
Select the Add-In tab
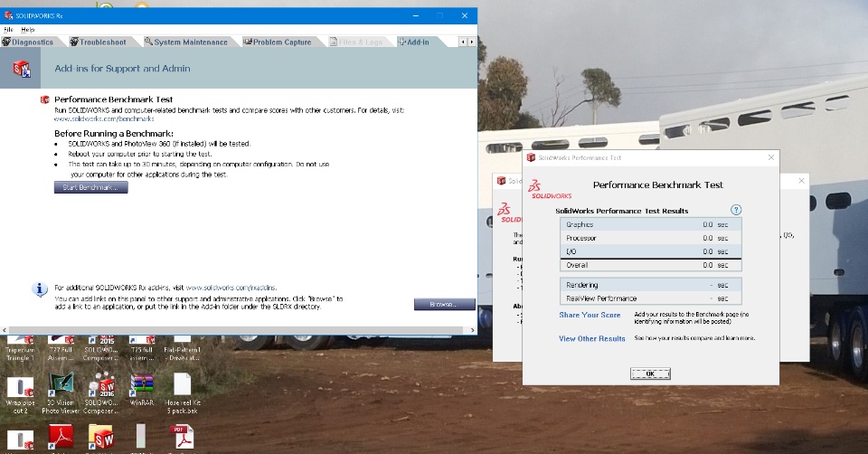pos(414,43)
